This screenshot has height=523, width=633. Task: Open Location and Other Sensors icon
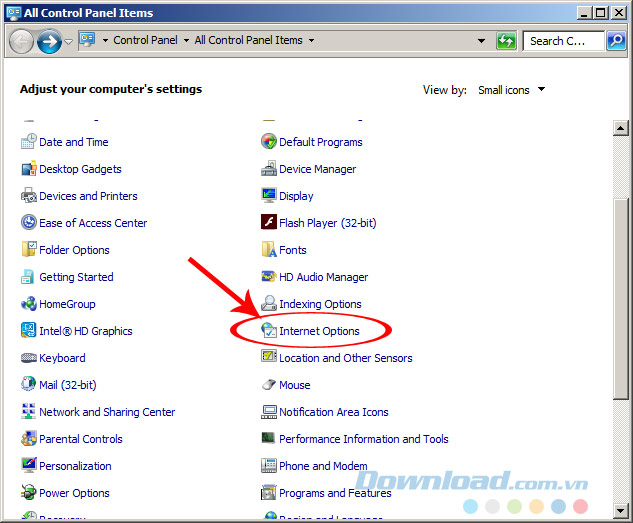pyautogui.click(x=269, y=358)
